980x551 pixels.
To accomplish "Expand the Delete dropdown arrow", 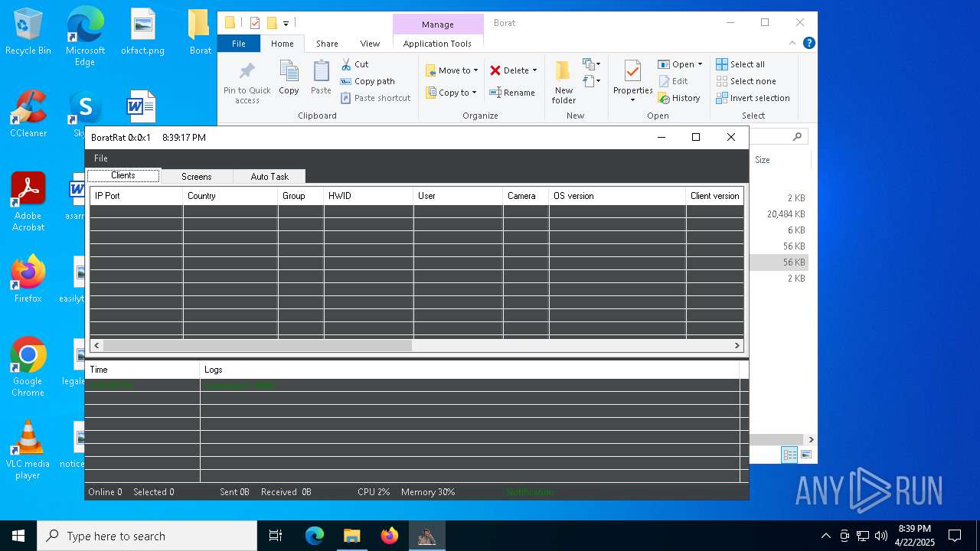I will click(x=534, y=70).
